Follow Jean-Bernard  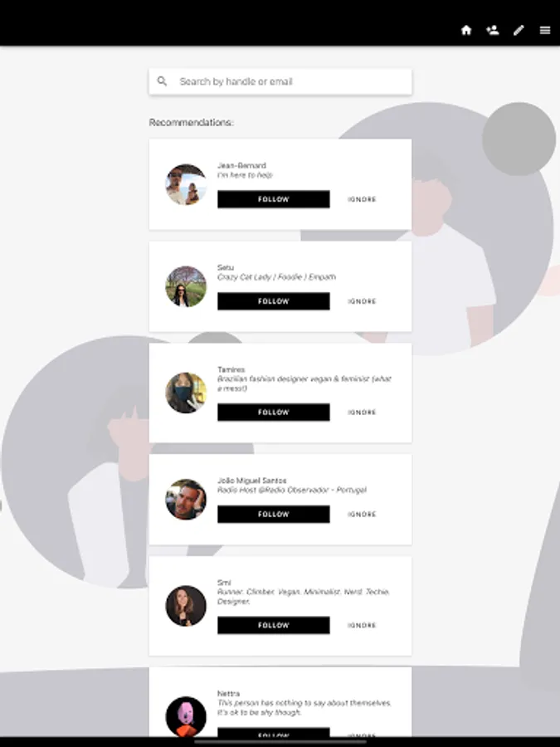(273, 199)
